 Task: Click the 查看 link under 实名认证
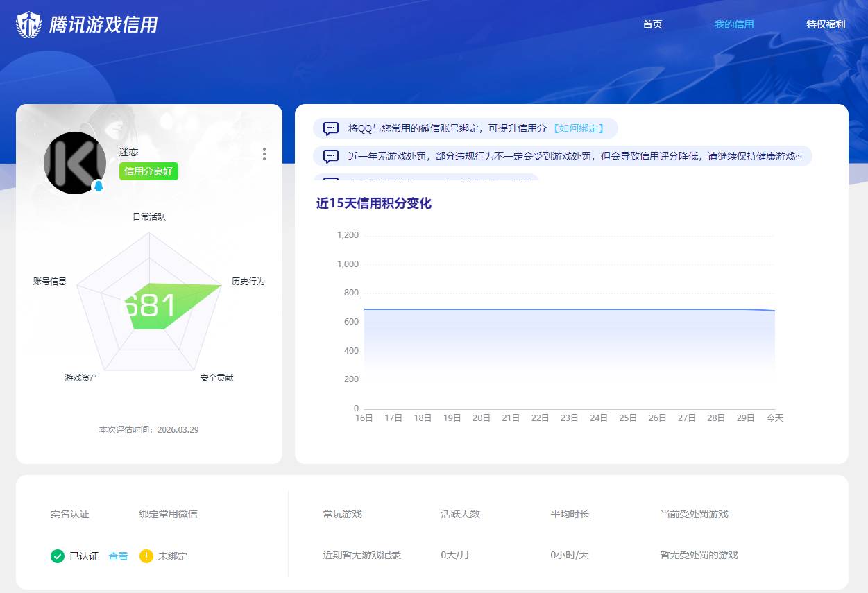coord(117,556)
